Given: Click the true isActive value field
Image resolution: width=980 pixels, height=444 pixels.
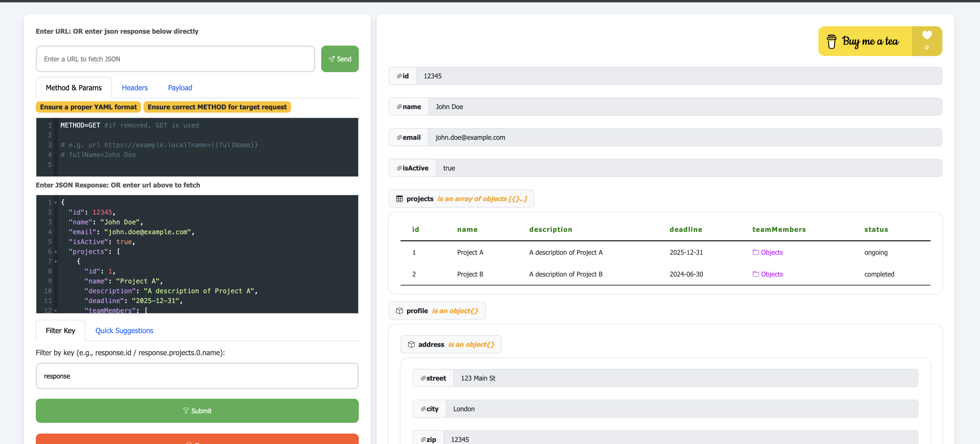Looking at the screenshot, I should click(x=689, y=168).
